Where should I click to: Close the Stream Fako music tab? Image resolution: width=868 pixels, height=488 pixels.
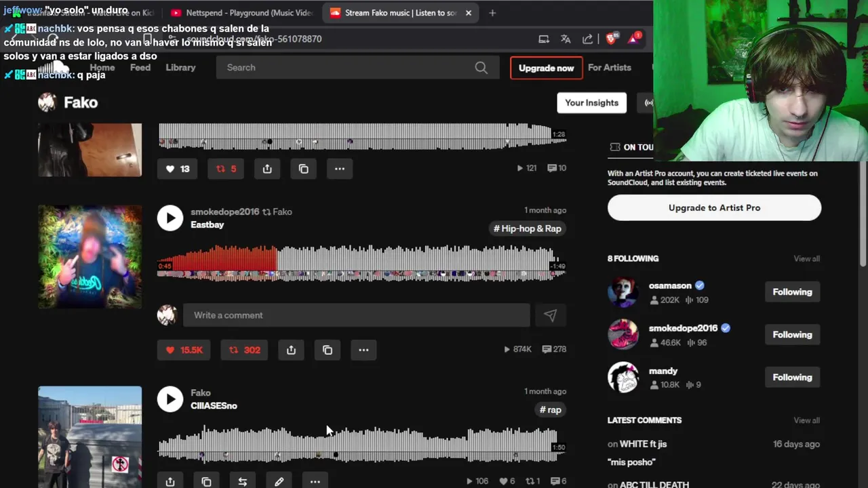click(468, 13)
